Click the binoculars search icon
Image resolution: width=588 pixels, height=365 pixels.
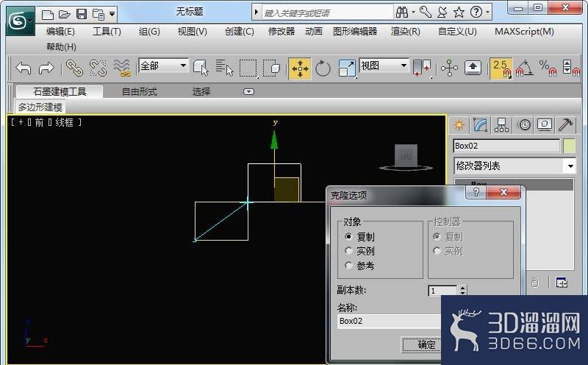[x=402, y=13]
